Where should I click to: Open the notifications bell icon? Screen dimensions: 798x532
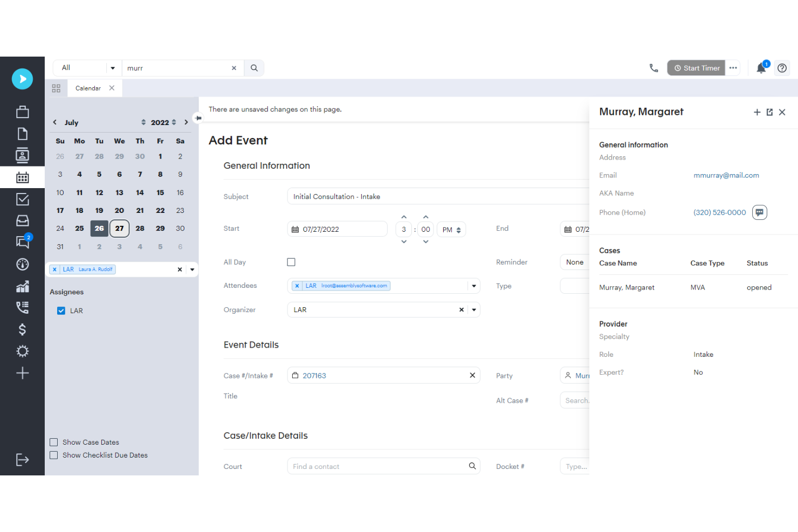tap(761, 68)
